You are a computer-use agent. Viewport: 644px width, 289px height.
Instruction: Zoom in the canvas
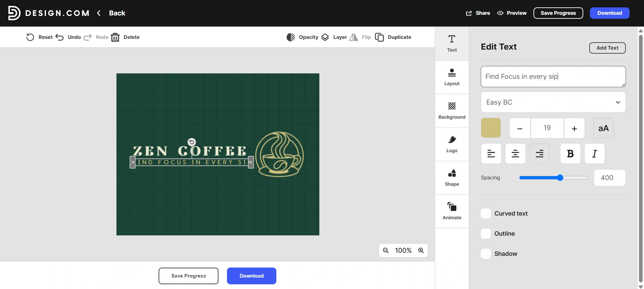click(x=421, y=250)
